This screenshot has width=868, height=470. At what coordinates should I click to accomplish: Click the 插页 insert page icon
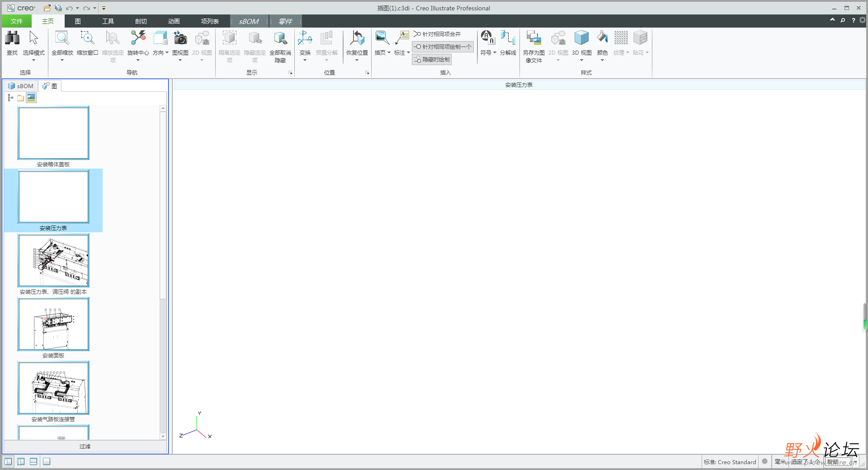(382, 38)
